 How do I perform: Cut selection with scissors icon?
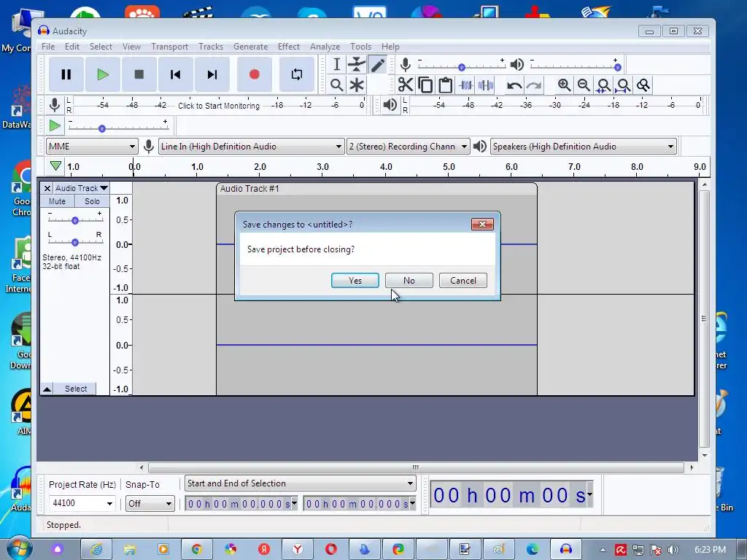coord(406,85)
